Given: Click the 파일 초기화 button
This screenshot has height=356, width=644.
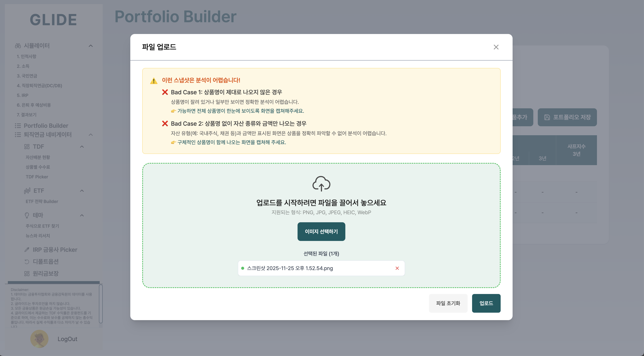Looking at the screenshot, I should [448, 303].
